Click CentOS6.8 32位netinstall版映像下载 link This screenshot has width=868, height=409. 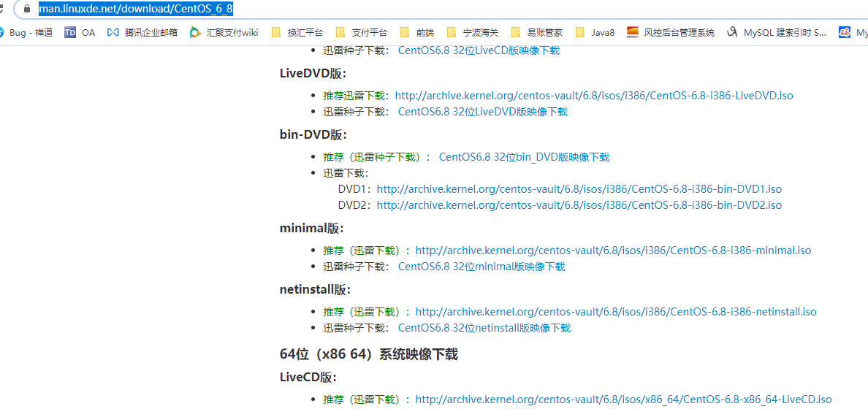[x=484, y=328]
